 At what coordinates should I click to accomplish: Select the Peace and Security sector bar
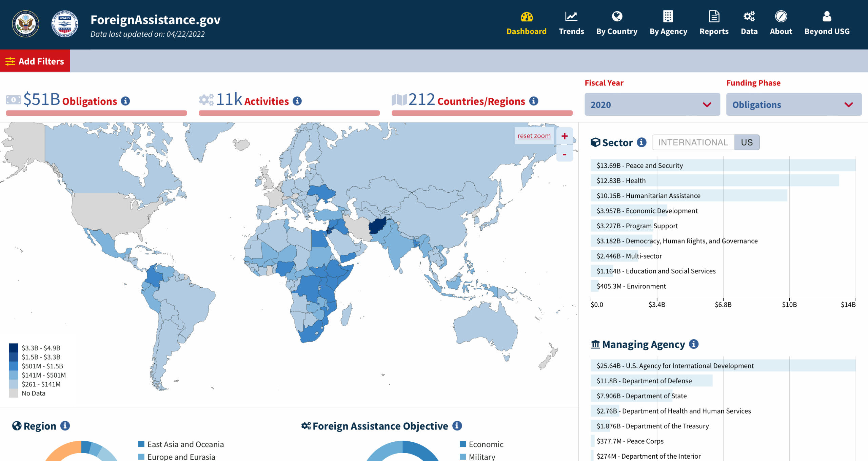point(722,166)
